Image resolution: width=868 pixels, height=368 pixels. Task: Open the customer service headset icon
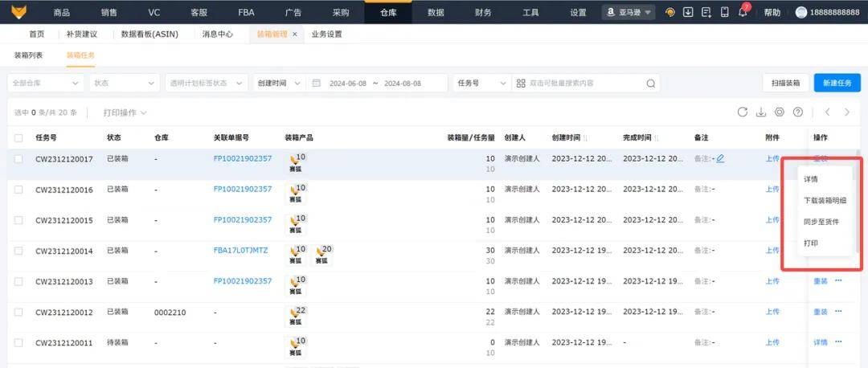click(x=670, y=12)
